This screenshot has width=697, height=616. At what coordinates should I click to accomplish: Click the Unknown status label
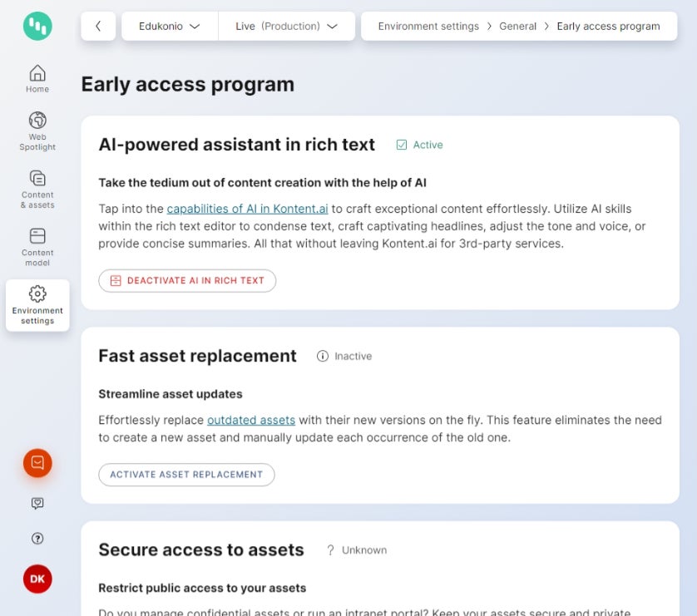click(x=364, y=550)
